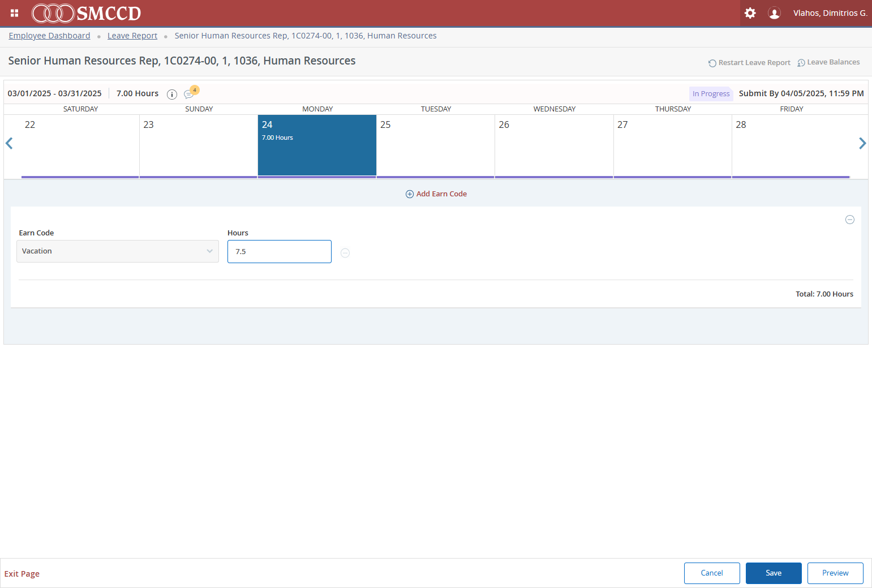Click Total: 7.00 Hours text
Screen dimensions: 872x588
point(824,294)
